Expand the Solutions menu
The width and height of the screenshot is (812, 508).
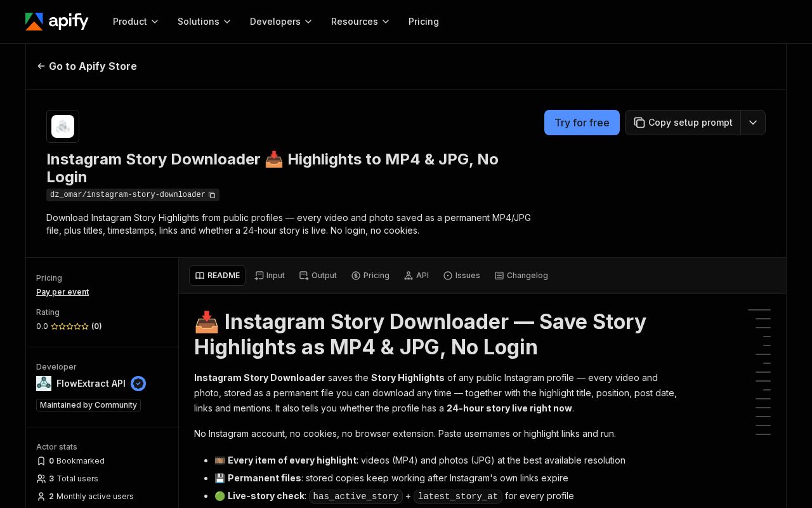pyautogui.click(x=204, y=22)
